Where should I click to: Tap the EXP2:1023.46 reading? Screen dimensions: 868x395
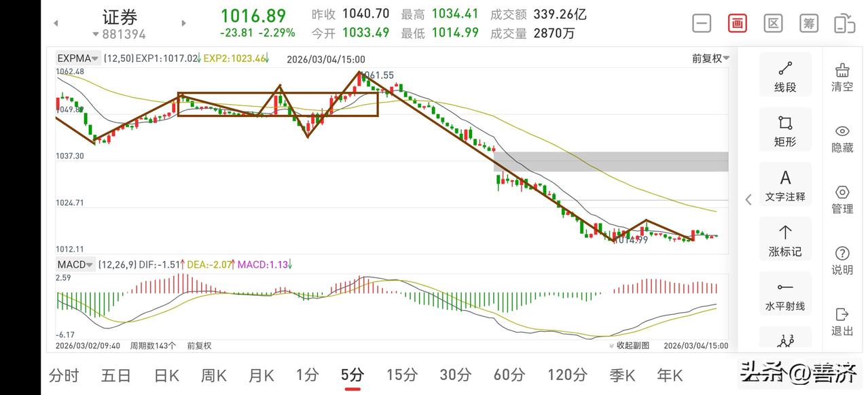point(236,58)
